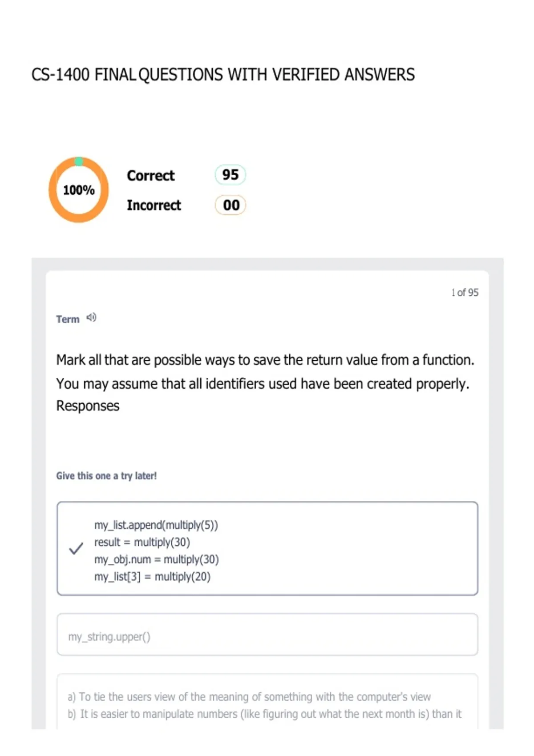
Task: Click the line my_list.append(multiply(5))
Action: [x=156, y=525]
